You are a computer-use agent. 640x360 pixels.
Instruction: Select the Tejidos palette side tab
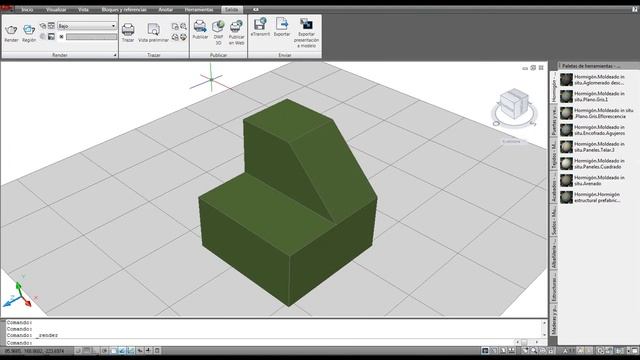tap(553, 155)
